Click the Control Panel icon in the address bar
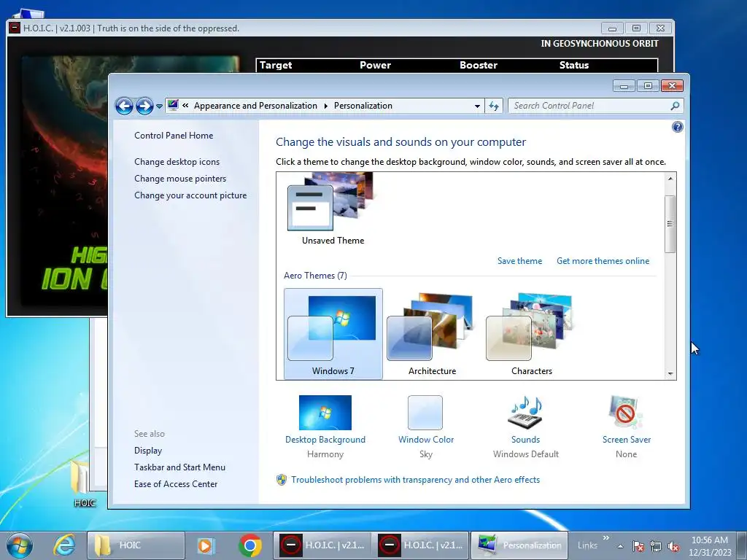This screenshot has height=560, width=747. 173,105
